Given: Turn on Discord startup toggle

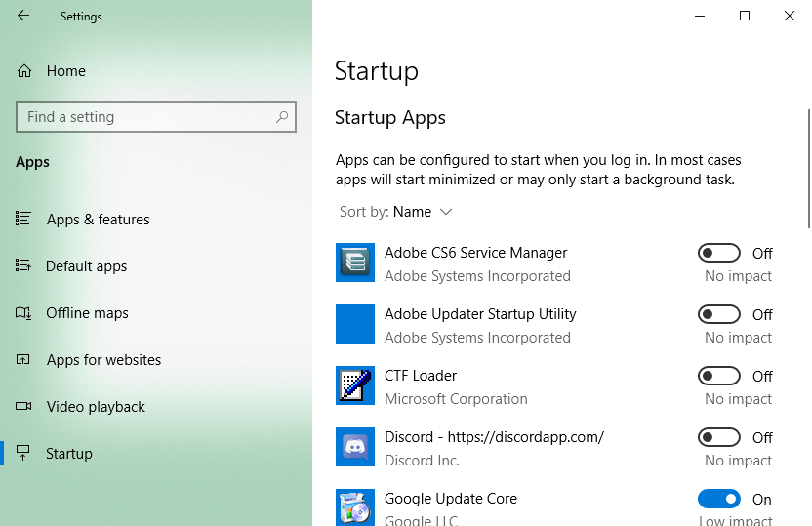Looking at the screenshot, I should click(719, 438).
